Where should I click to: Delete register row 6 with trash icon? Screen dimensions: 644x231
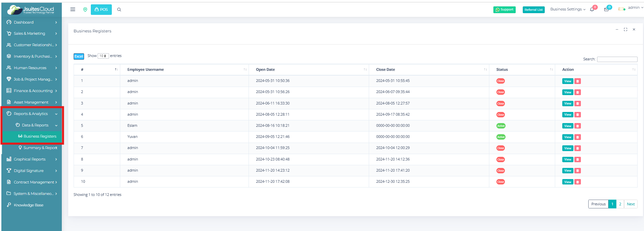(578, 137)
